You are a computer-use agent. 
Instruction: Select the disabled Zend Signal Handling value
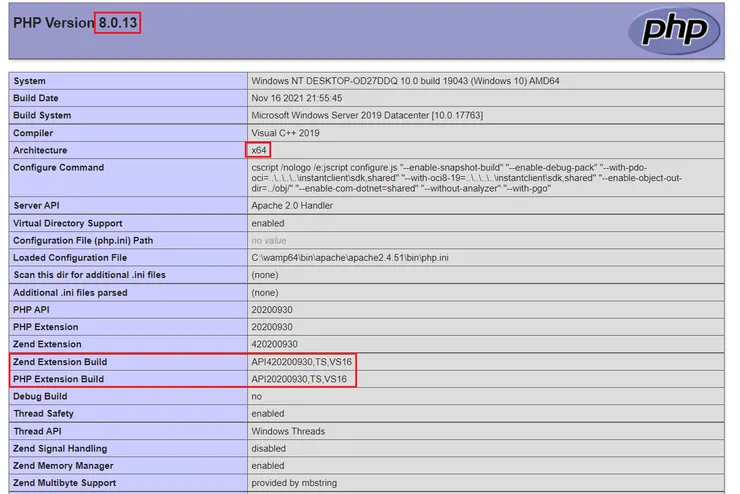coord(269,448)
